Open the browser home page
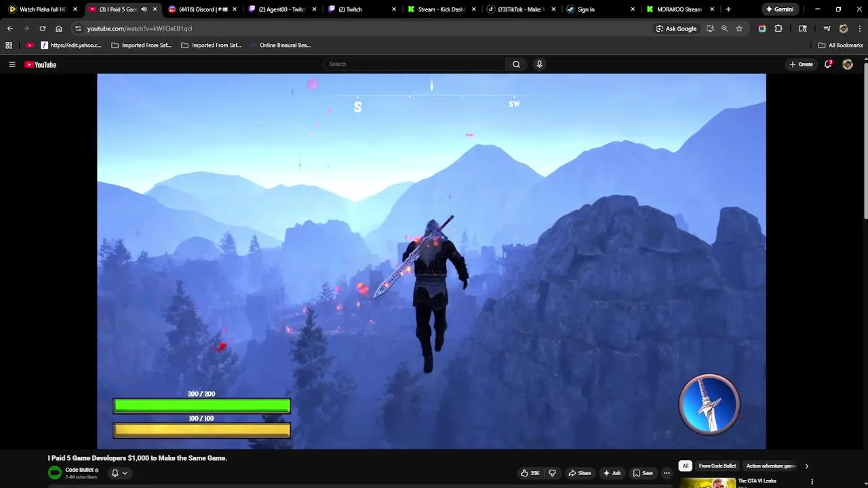The width and height of the screenshot is (868, 488). (x=58, y=28)
